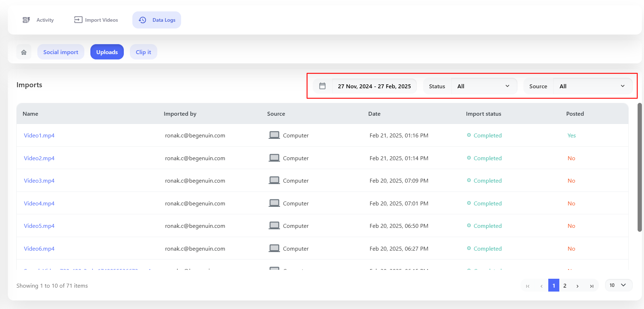Open the Social import tab
The height and width of the screenshot is (309, 644).
61,52
